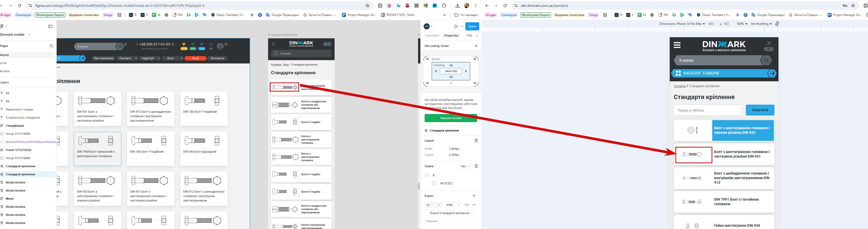Close the Get coding, faster banner
The width and height of the screenshot is (868, 229).
point(476,46)
